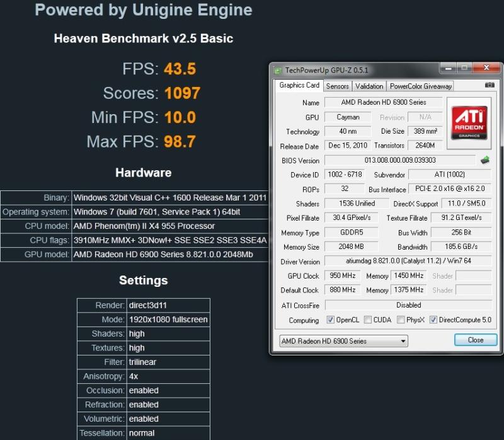
Task: Minimize the GPU-Z window
Action: [448, 68]
